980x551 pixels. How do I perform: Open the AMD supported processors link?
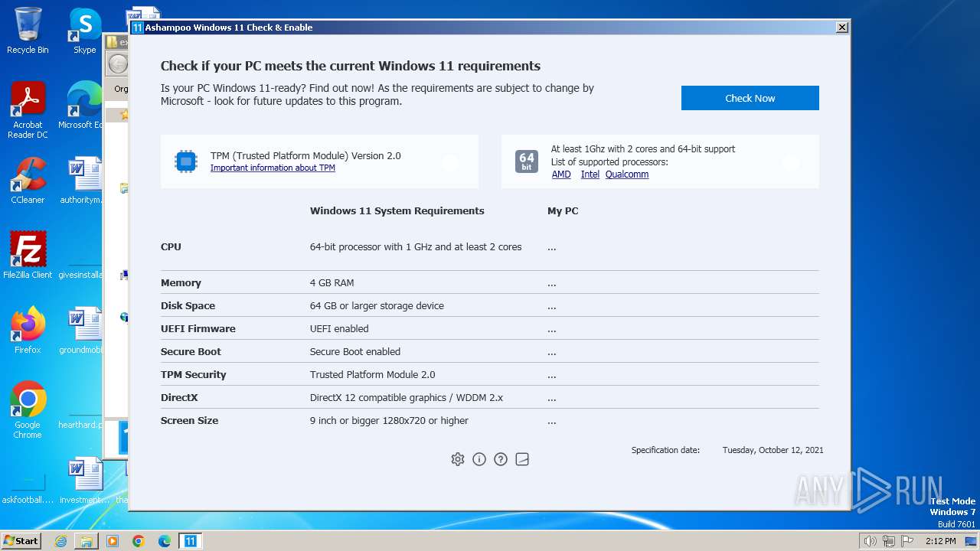tap(561, 174)
